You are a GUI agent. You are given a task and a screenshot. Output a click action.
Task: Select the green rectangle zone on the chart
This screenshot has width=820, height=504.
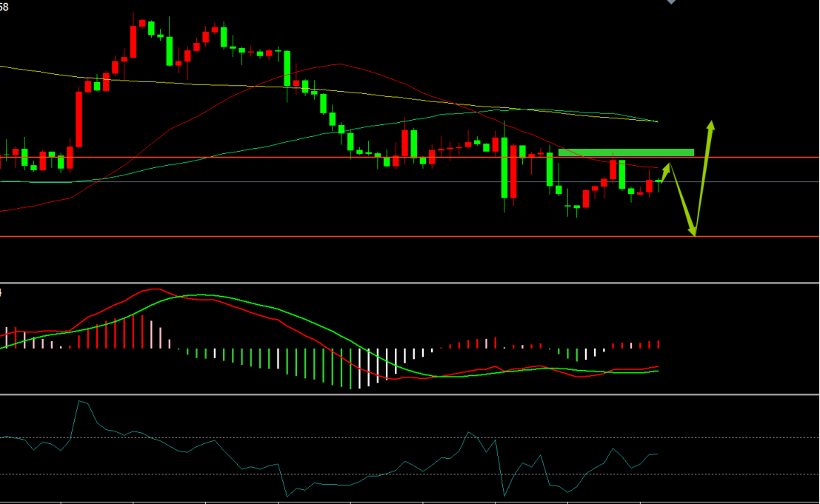(x=626, y=152)
